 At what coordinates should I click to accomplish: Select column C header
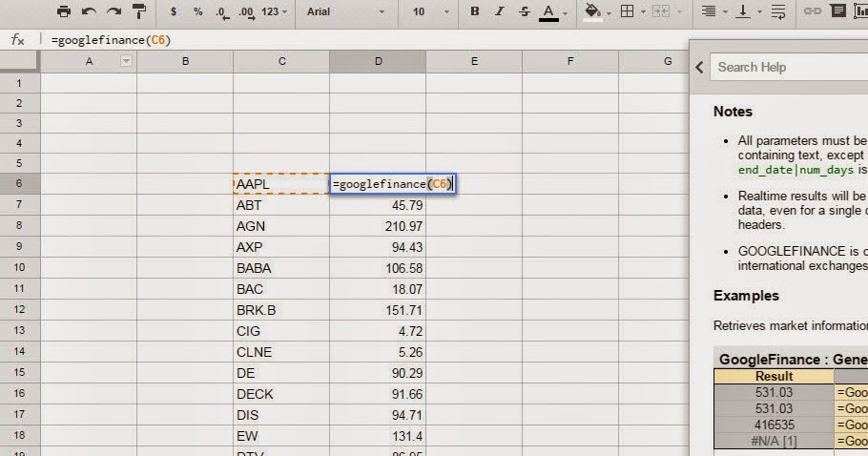(x=281, y=61)
